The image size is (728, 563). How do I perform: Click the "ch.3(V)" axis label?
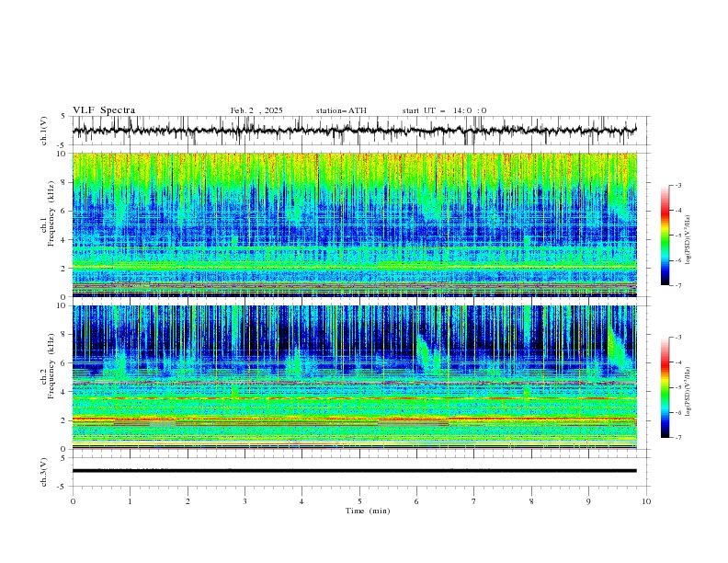click(x=44, y=472)
